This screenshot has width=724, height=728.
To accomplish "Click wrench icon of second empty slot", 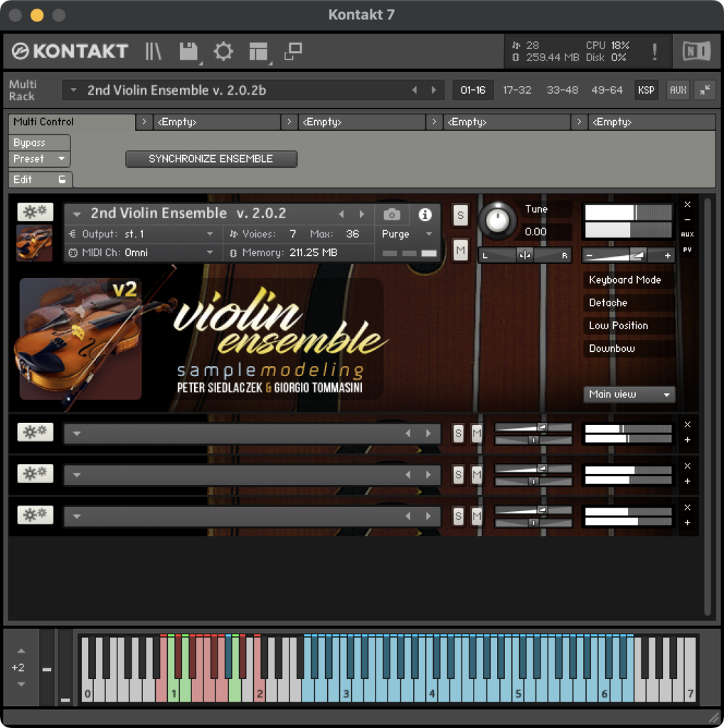I will [36, 473].
